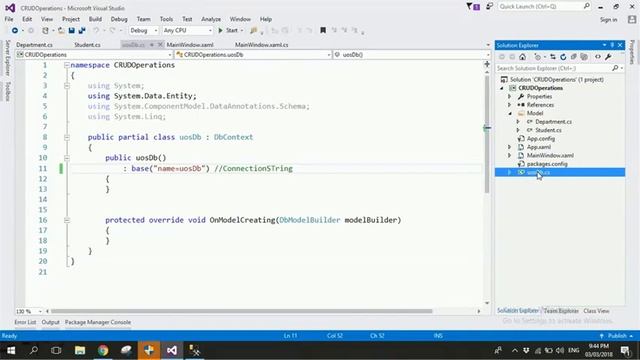The height and width of the screenshot is (360, 640).
Task: Click the account picture icon under Sign in
Action: 632,19
